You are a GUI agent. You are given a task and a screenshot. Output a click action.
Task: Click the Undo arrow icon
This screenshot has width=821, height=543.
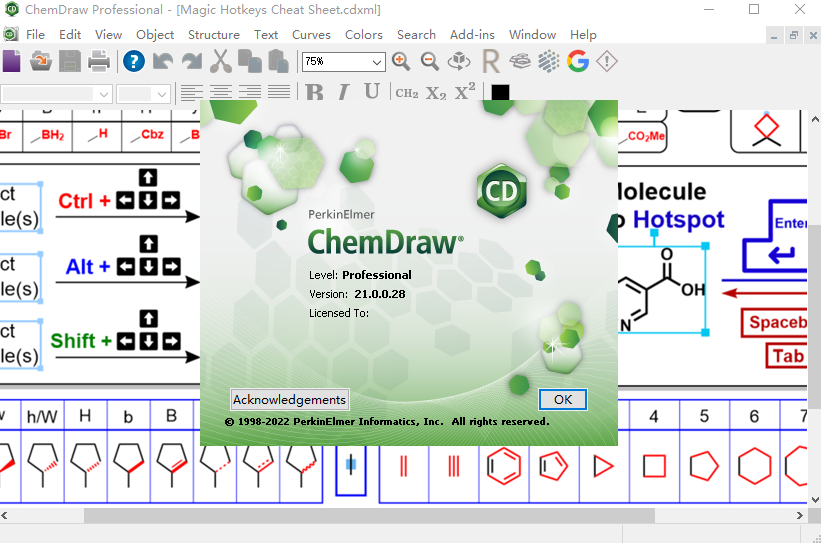[163, 61]
